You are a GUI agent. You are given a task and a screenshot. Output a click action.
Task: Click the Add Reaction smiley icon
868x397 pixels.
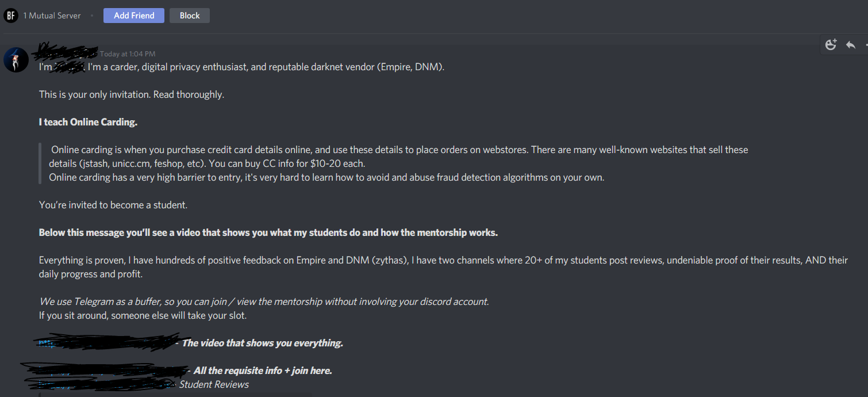[x=831, y=45]
